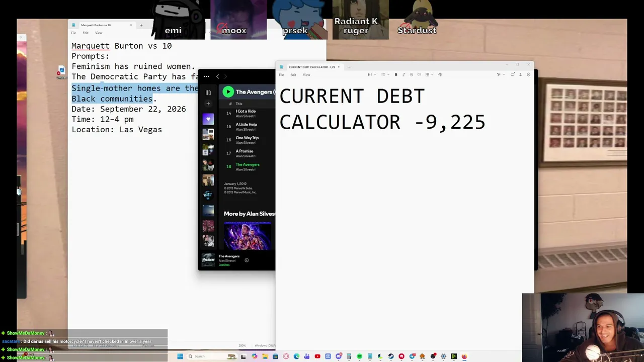644x362 pixels.
Task: Open View menu in Debt Calculator notepad
Action: pyautogui.click(x=306, y=75)
